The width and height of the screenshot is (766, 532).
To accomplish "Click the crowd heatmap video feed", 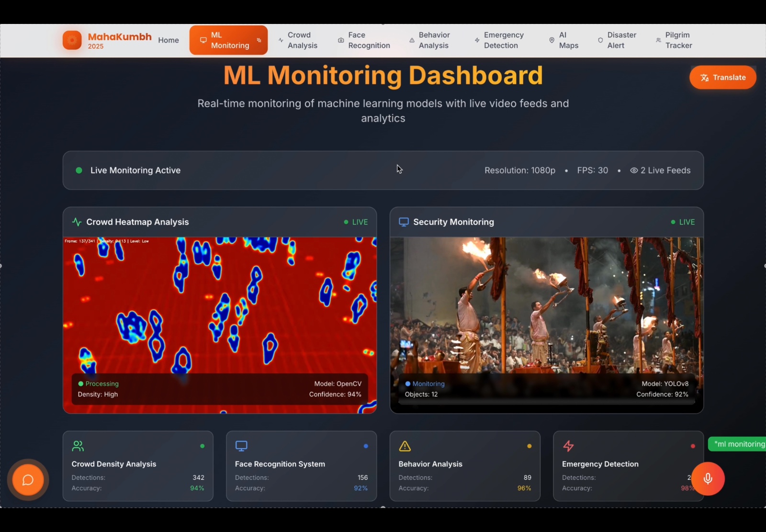I will (x=220, y=325).
